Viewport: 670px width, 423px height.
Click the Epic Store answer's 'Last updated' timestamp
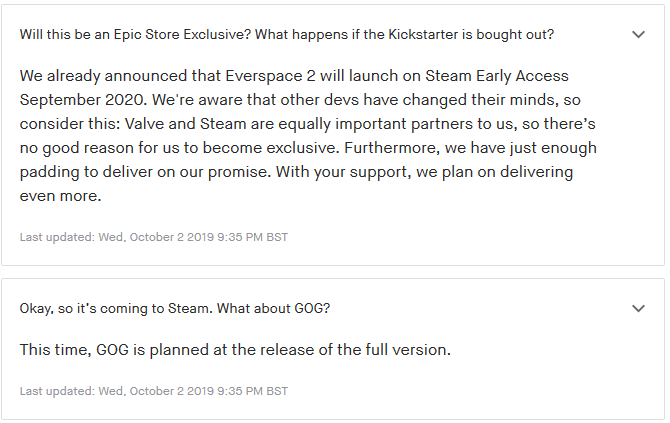(154, 237)
